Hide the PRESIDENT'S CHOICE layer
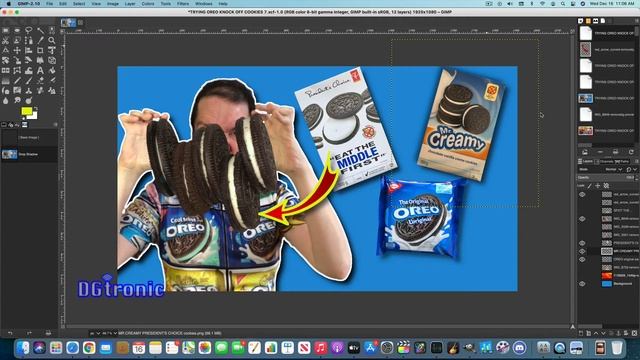The width and height of the screenshot is (640, 360). 582,243
